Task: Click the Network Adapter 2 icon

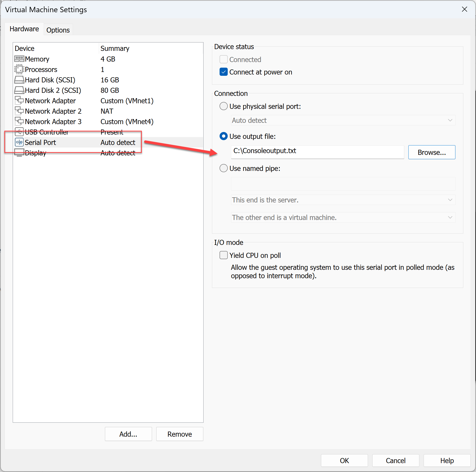Action: click(19, 111)
